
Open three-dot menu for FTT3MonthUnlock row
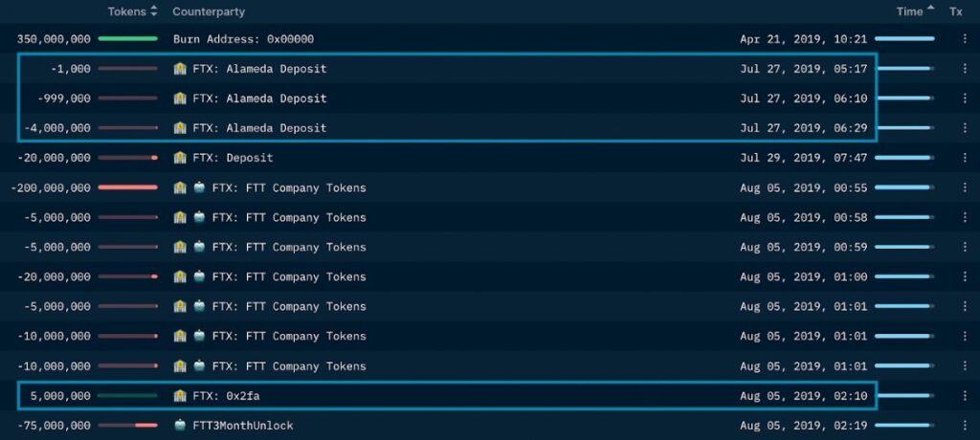click(x=965, y=425)
